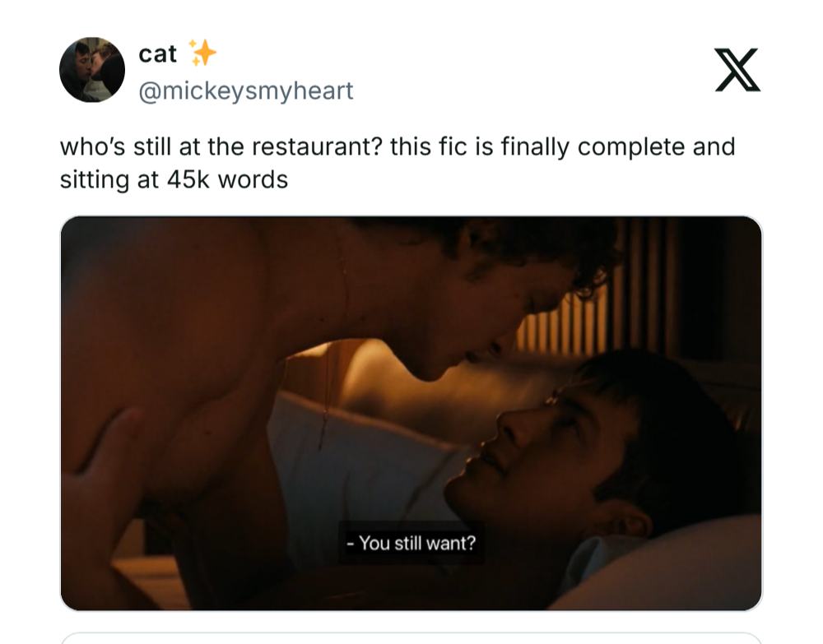Viewport: 823px width, 644px height.
Task: Click the ear of the person lying down
Action: click(627, 521)
